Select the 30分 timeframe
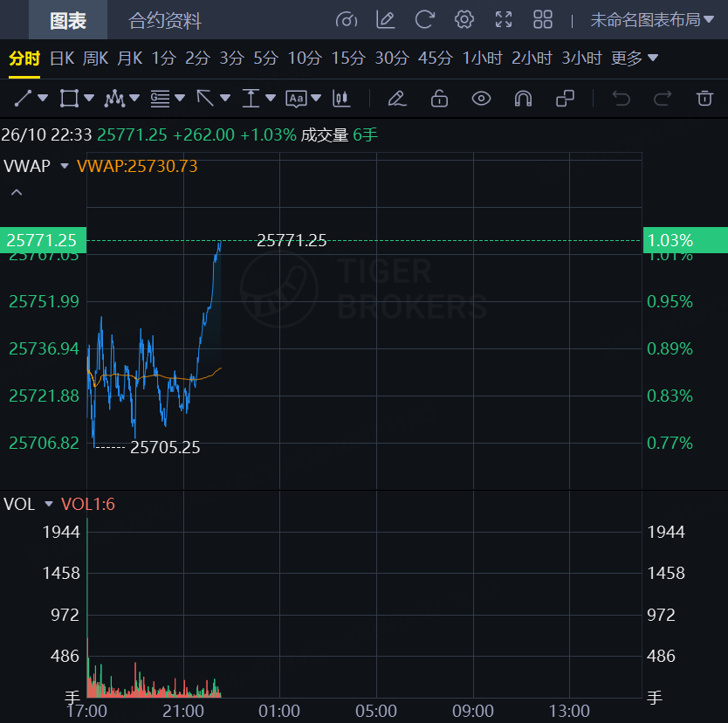 (392, 59)
